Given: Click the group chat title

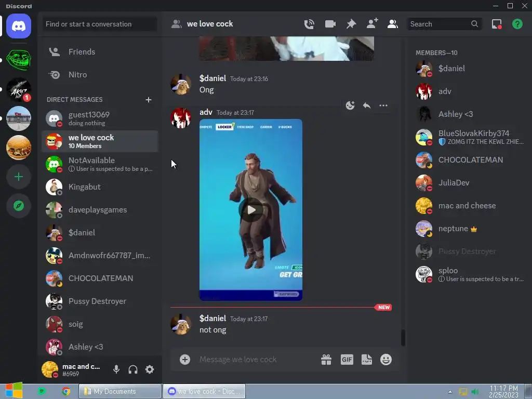Looking at the screenshot, I should (210, 24).
